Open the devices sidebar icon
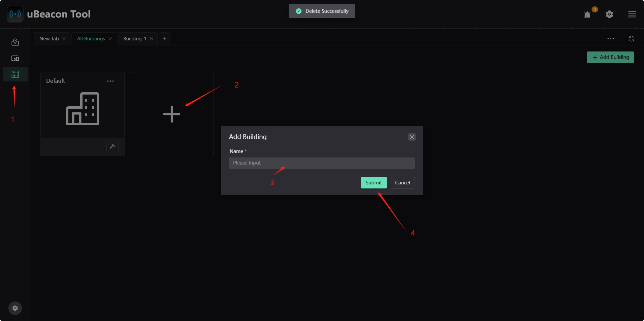Screen dimensions: 644x321 tap(15, 58)
